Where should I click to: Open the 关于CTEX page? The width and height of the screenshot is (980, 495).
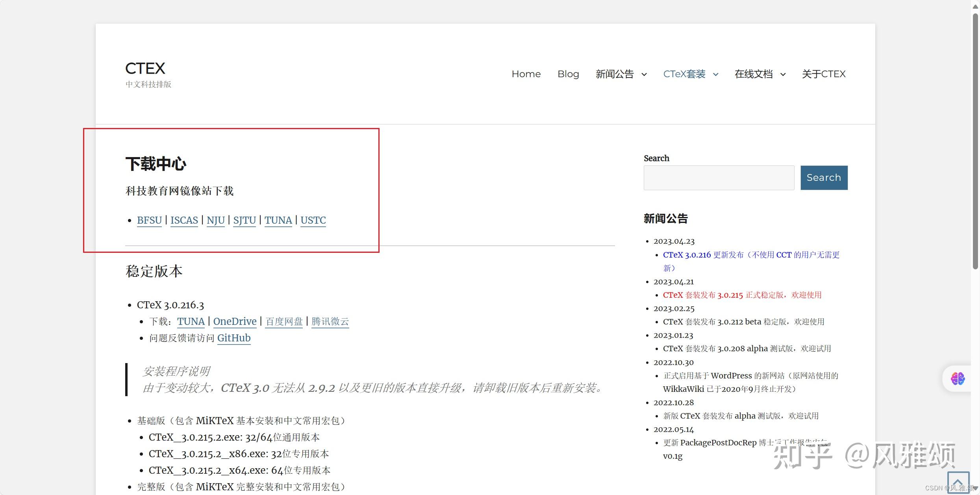[824, 74]
